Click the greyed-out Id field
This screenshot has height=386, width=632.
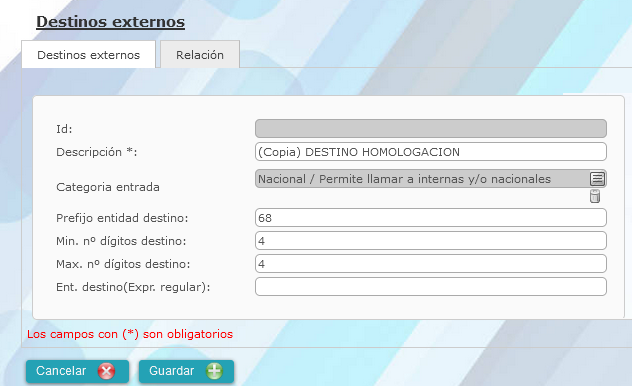click(431, 129)
